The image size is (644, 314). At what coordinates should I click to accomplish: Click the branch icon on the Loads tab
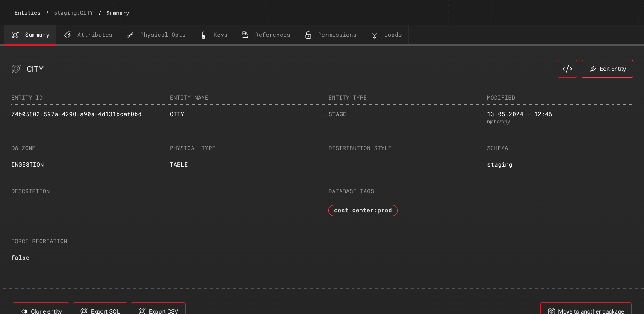coord(375,35)
